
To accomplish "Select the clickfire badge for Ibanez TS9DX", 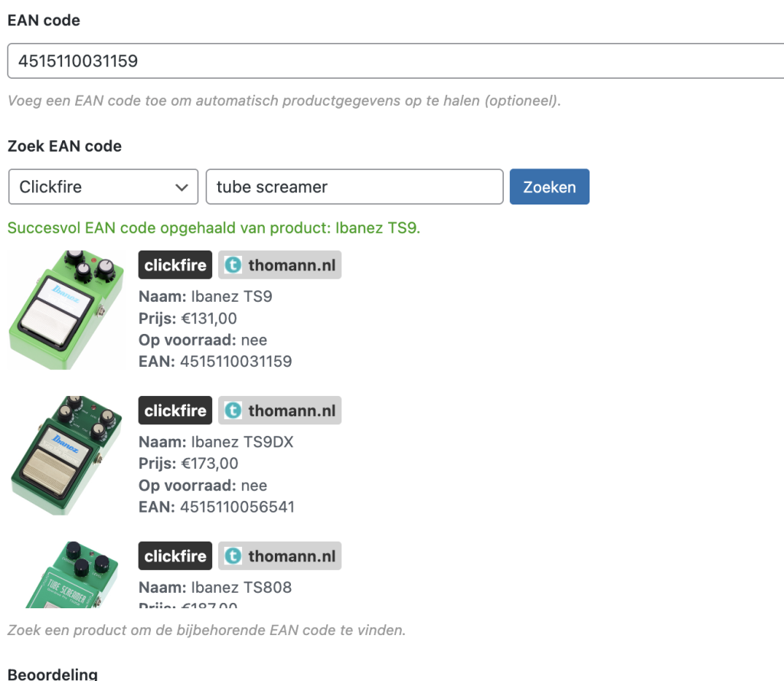I will (x=175, y=411).
